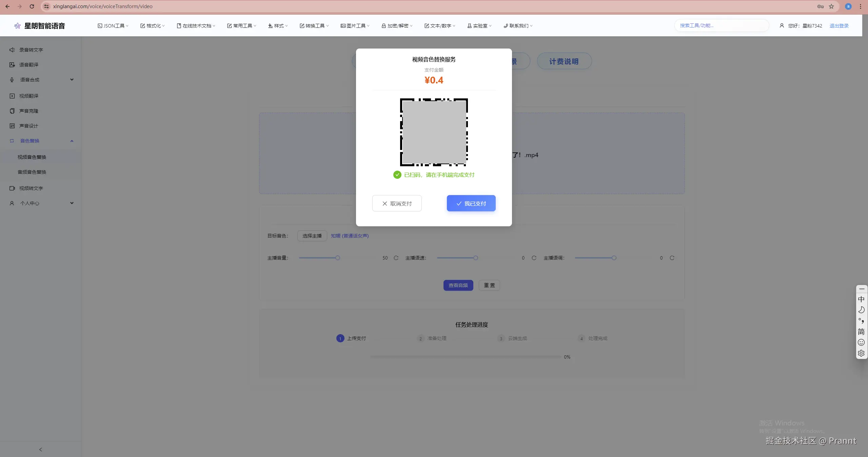This screenshot has width=868, height=457.
Task: Click the 知媛 (普通话女声) voice link
Action: click(x=350, y=236)
